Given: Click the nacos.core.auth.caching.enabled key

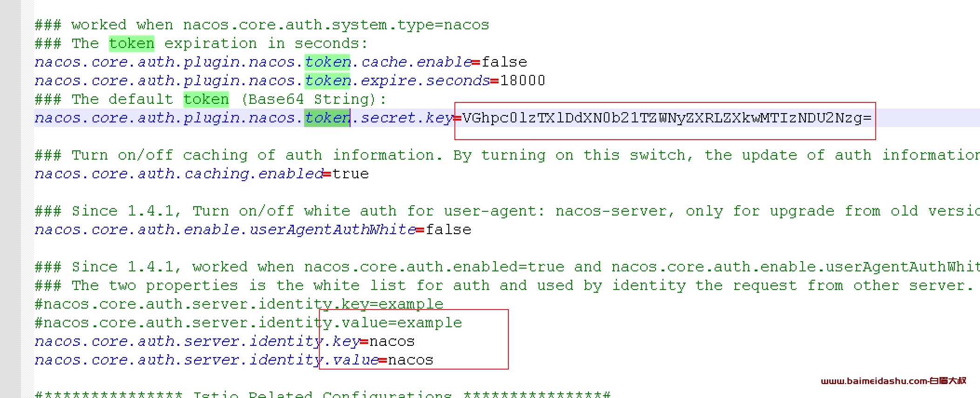Looking at the screenshot, I should coord(178,174).
